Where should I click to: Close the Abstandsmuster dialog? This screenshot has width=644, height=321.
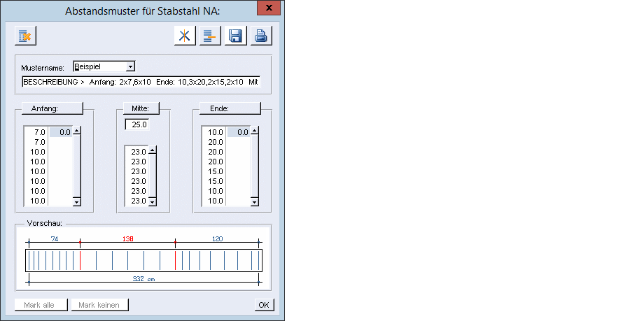click(269, 8)
